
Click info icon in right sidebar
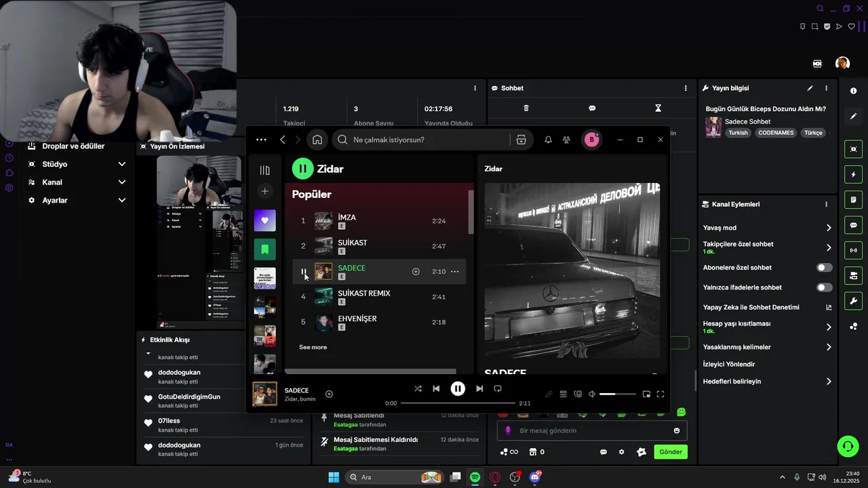tap(853, 91)
